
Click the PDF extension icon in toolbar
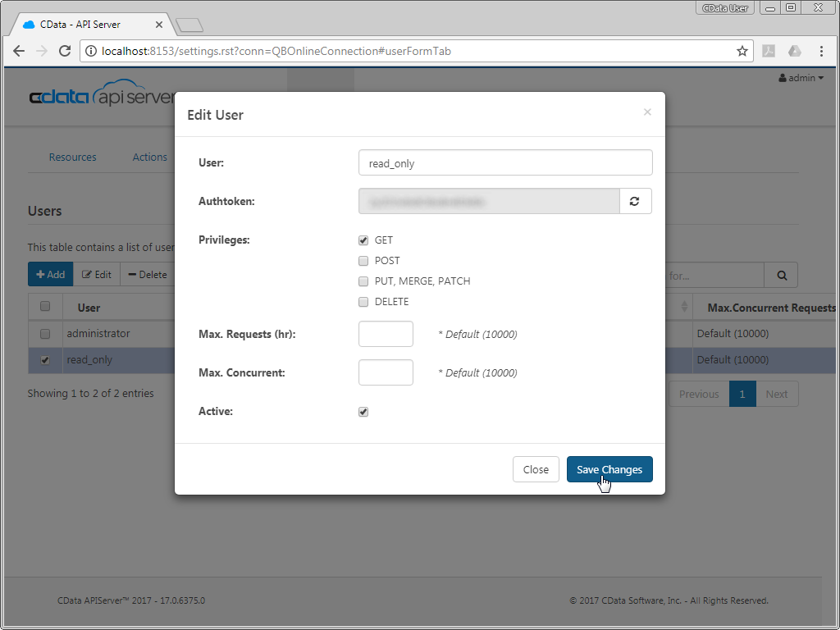769,51
